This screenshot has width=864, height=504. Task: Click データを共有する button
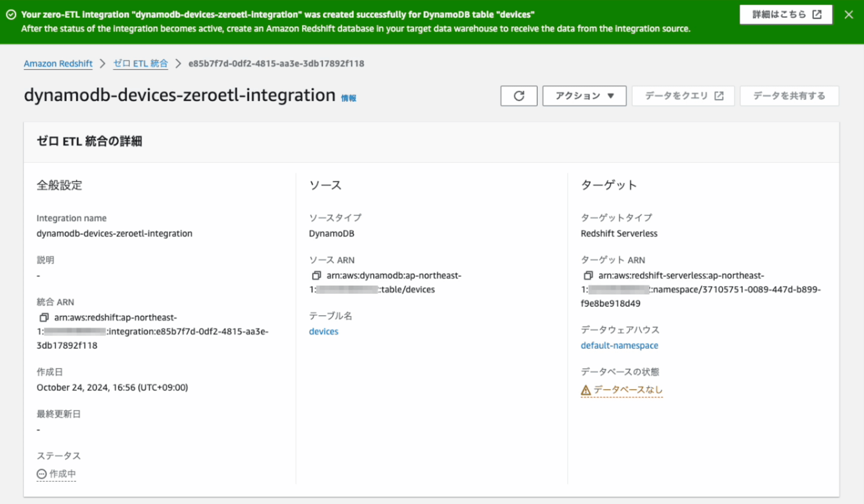pyautogui.click(x=789, y=96)
